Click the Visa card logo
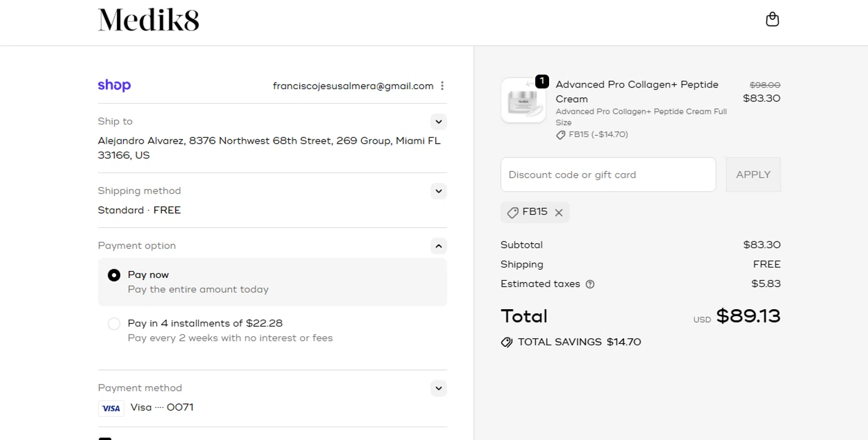868x440 pixels. pyautogui.click(x=111, y=408)
